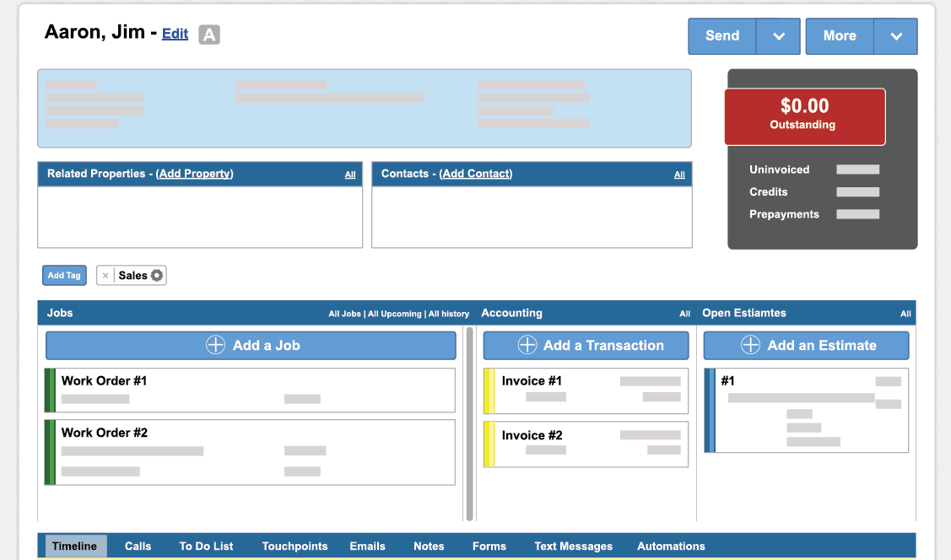951x560 pixels.
Task: Switch to the Notes tab
Action: [429, 546]
